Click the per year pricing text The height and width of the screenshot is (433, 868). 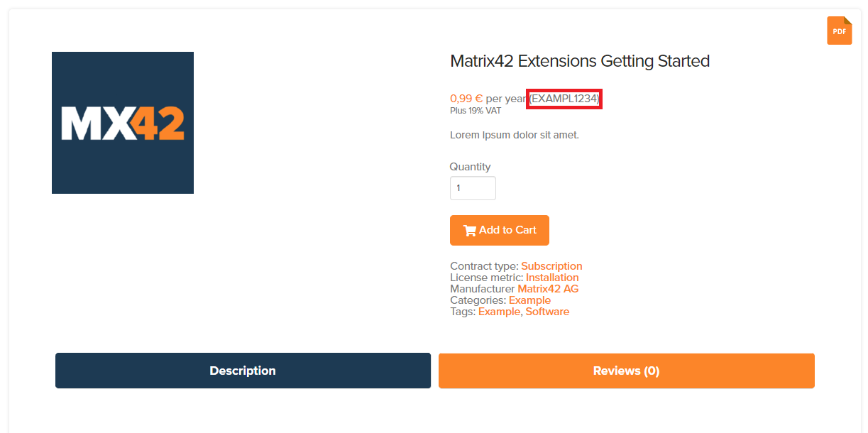coord(507,98)
